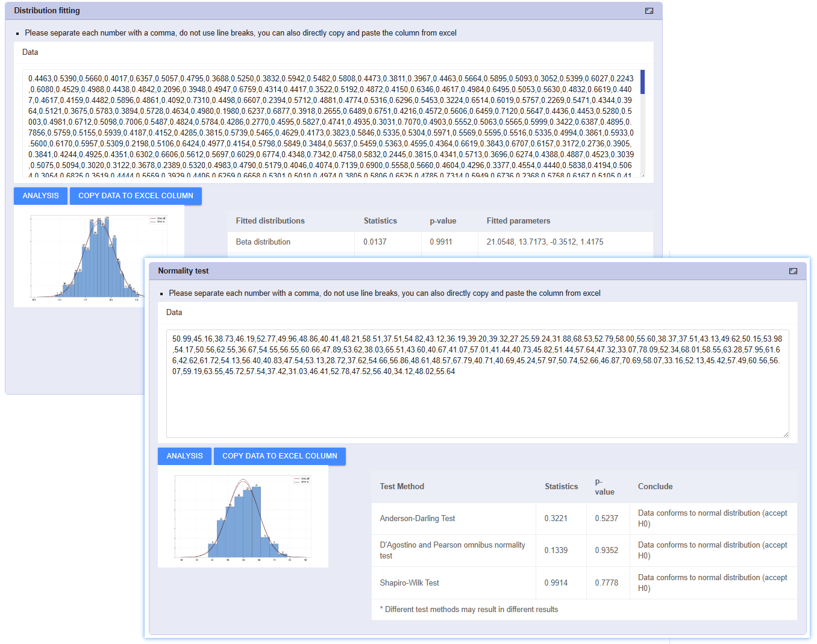Click COPY DATA TO EXCEL COLUMN for normality data

(280, 456)
